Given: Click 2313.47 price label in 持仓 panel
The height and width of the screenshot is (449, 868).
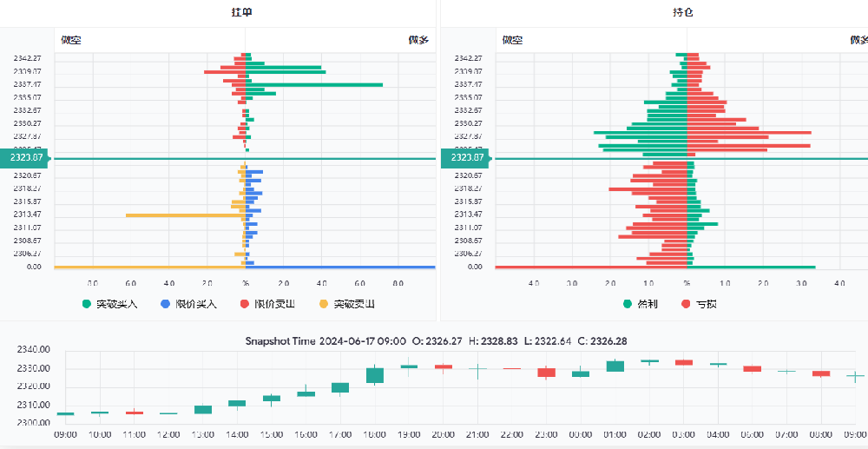Looking at the screenshot, I should click(x=469, y=215).
